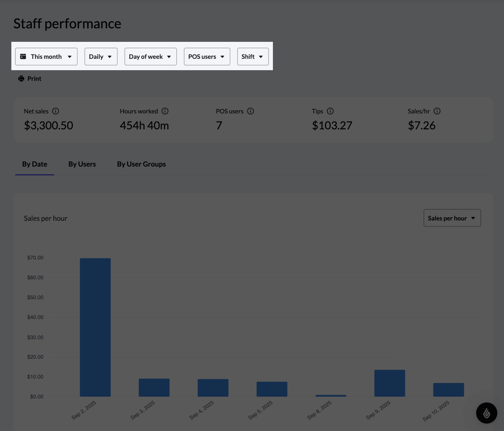The width and height of the screenshot is (504, 431).
Task: Click Print to print the report
Action: pyautogui.click(x=34, y=78)
